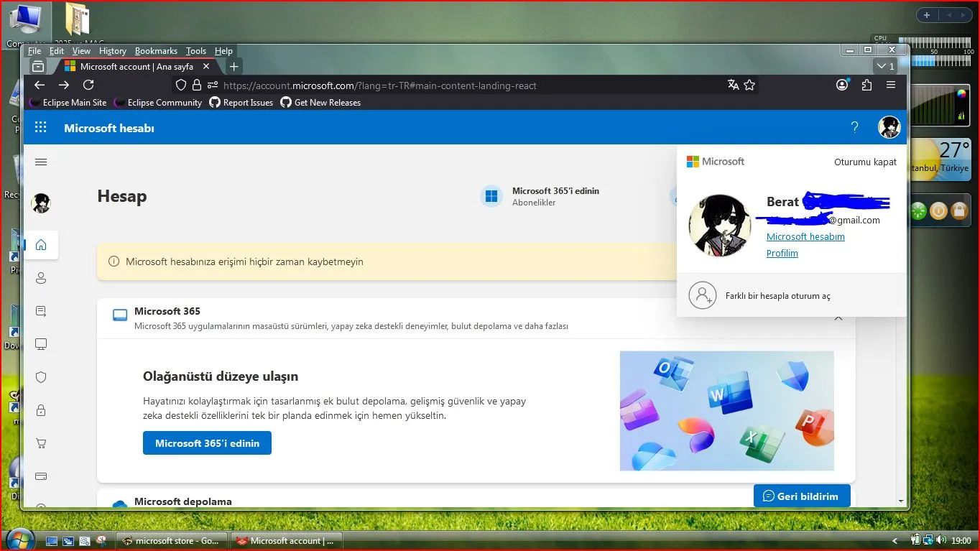
Task: Open the security shield icon in sidebar
Action: [41, 377]
